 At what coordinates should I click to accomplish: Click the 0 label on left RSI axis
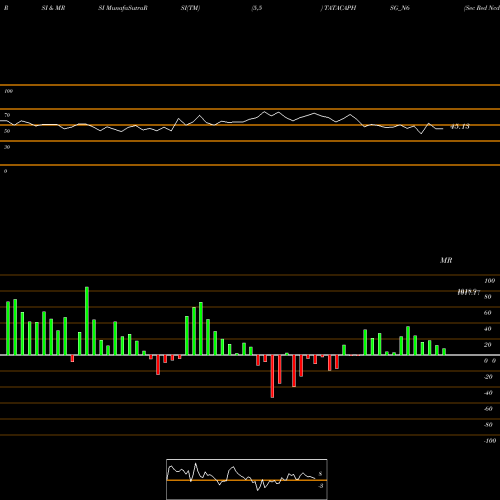click(x=5, y=171)
